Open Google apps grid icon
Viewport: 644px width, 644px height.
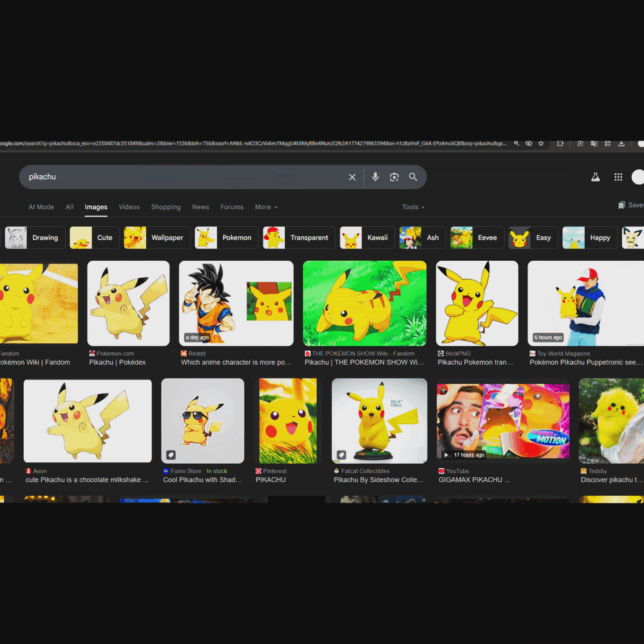(x=618, y=177)
